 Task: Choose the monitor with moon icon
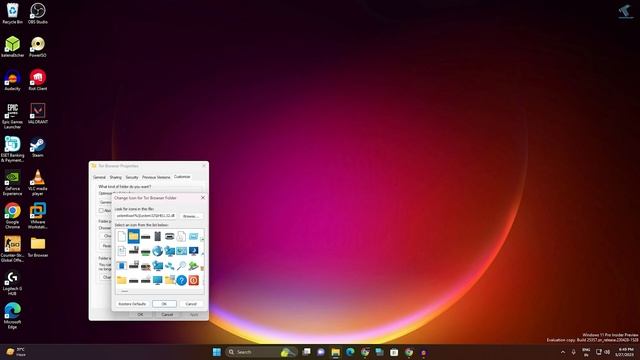193,251
